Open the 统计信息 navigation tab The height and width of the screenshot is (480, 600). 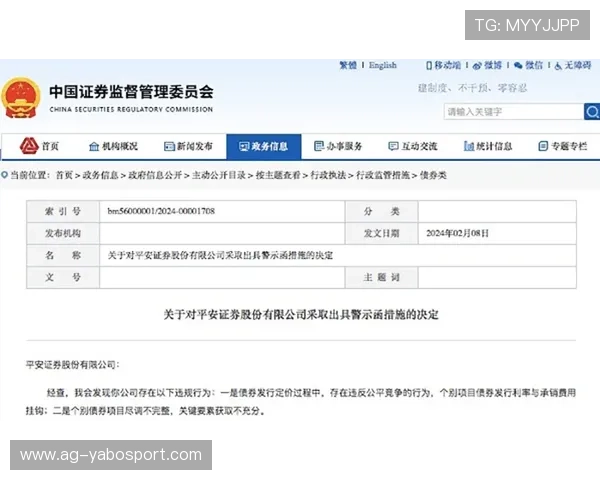(x=488, y=146)
